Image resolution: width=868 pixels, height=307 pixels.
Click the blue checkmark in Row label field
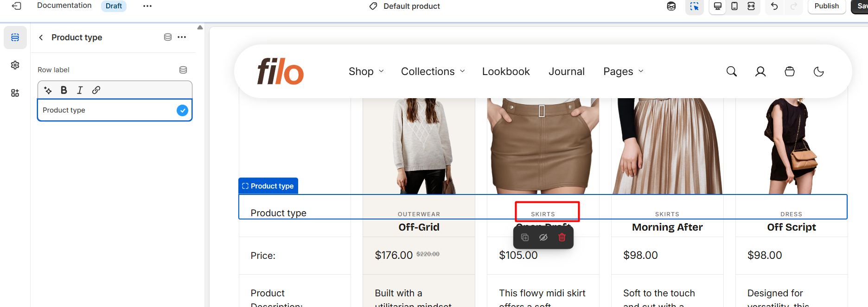(x=183, y=110)
